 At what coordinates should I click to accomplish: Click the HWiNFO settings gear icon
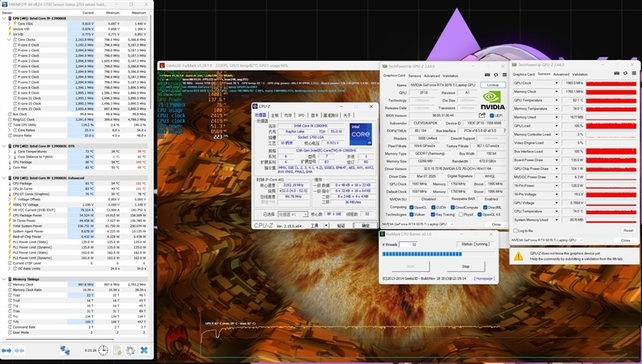coord(131,350)
